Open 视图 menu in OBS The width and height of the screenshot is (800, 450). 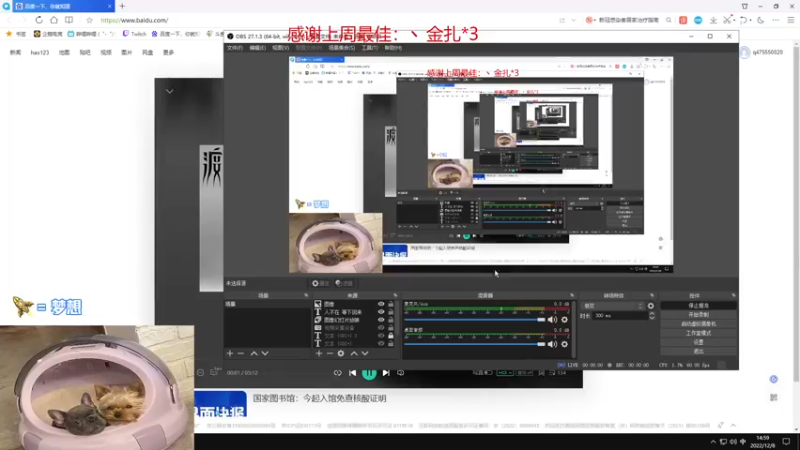[x=280, y=47]
